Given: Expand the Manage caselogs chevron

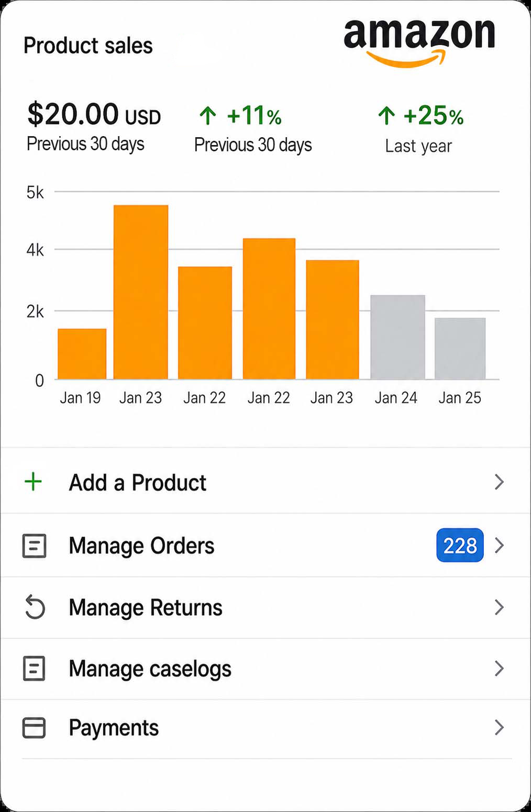Looking at the screenshot, I should point(499,669).
